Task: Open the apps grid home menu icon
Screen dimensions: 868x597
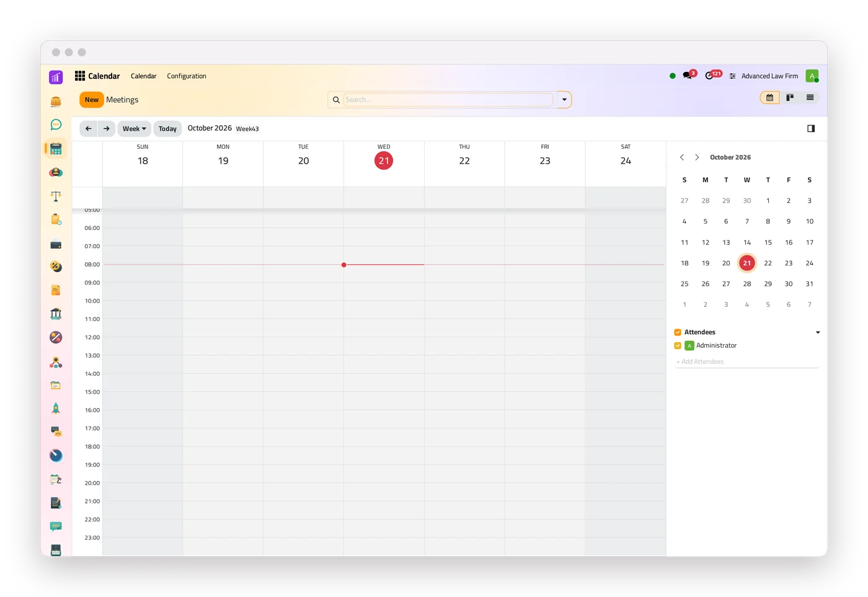Action: [80, 76]
